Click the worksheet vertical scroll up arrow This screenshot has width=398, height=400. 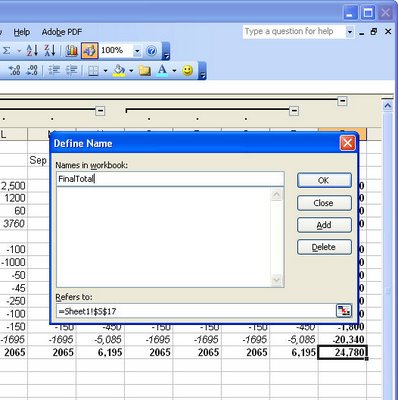click(x=387, y=106)
